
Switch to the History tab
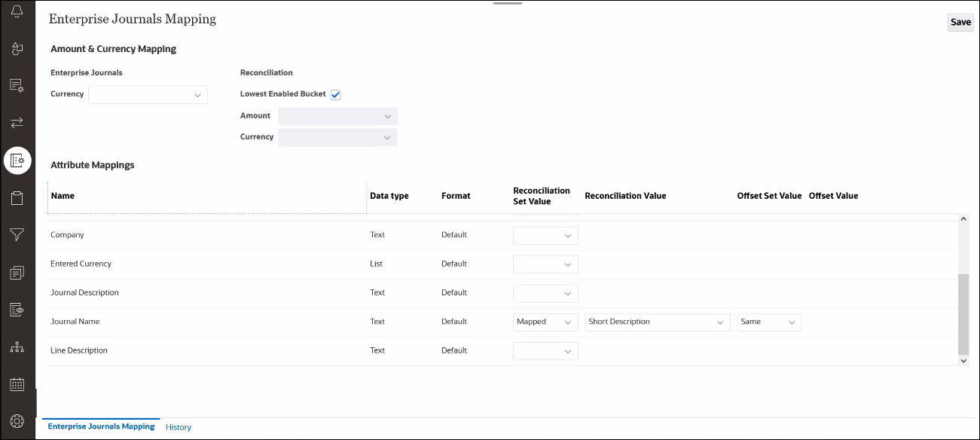[x=179, y=426]
